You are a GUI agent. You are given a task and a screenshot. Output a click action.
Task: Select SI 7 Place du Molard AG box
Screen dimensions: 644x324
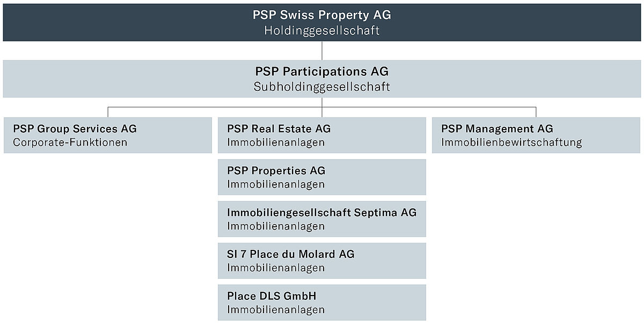click(322, 261)
